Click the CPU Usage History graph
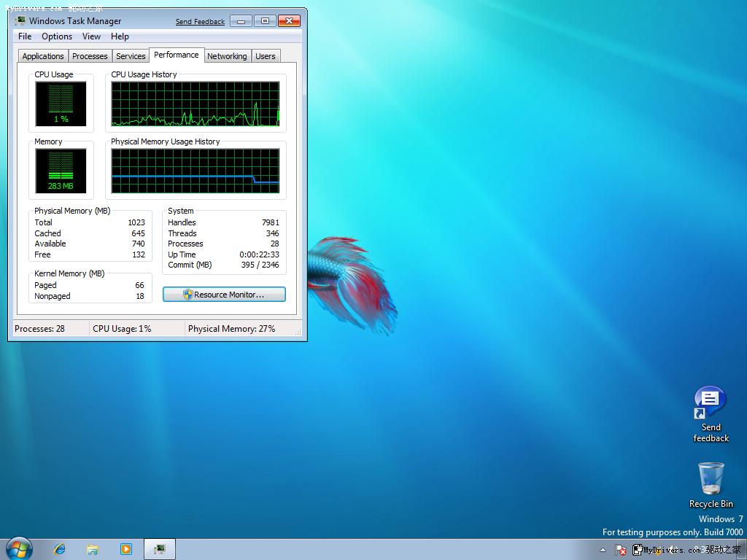The image size is (747, 560). 196,104
